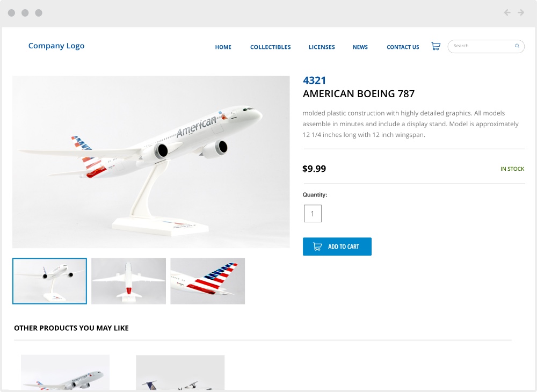537x392 pixels.
Task: Focus the Search input field
Action: coord(482,46)
